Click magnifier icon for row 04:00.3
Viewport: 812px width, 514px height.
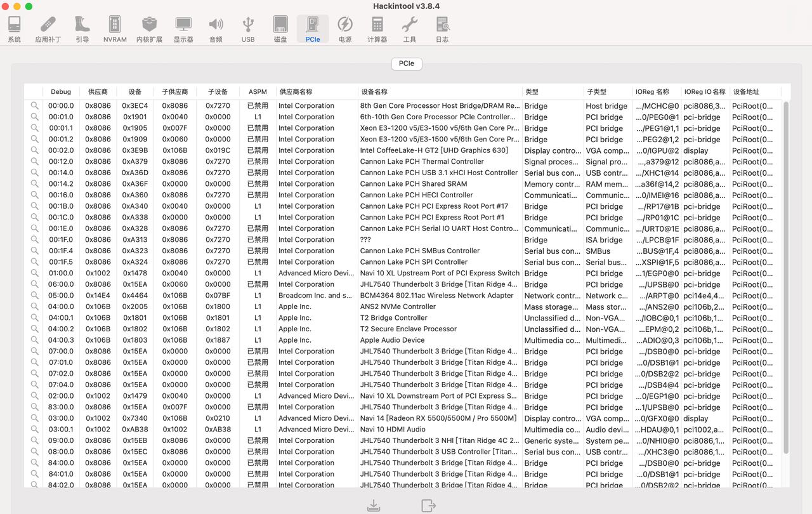point(34,340)
